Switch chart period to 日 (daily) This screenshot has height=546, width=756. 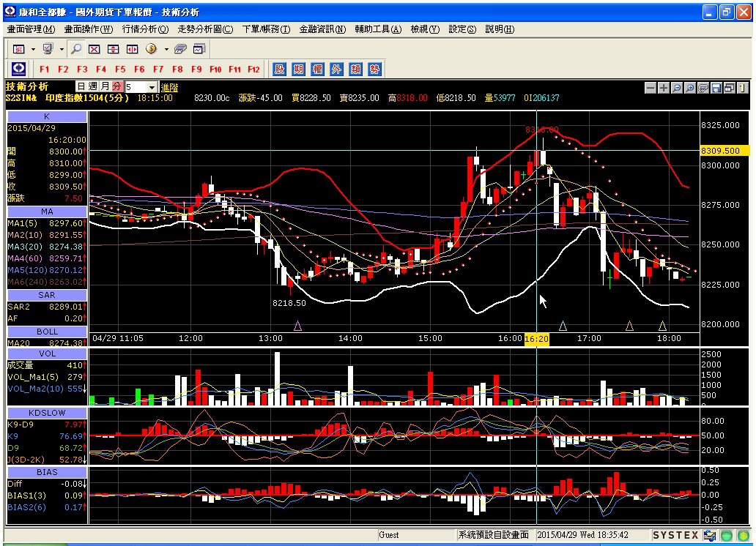point(81,86)
